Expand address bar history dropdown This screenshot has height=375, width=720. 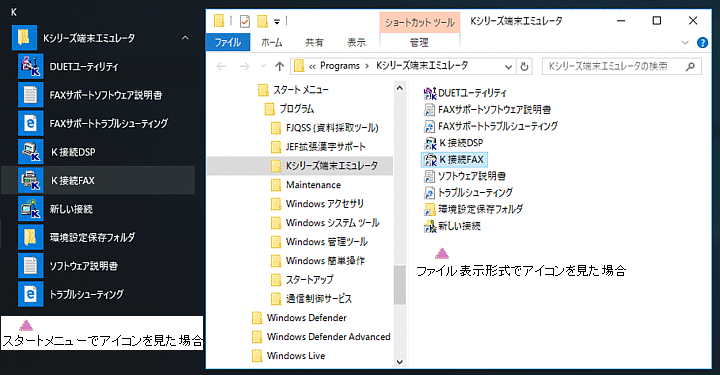coord(508,67)
